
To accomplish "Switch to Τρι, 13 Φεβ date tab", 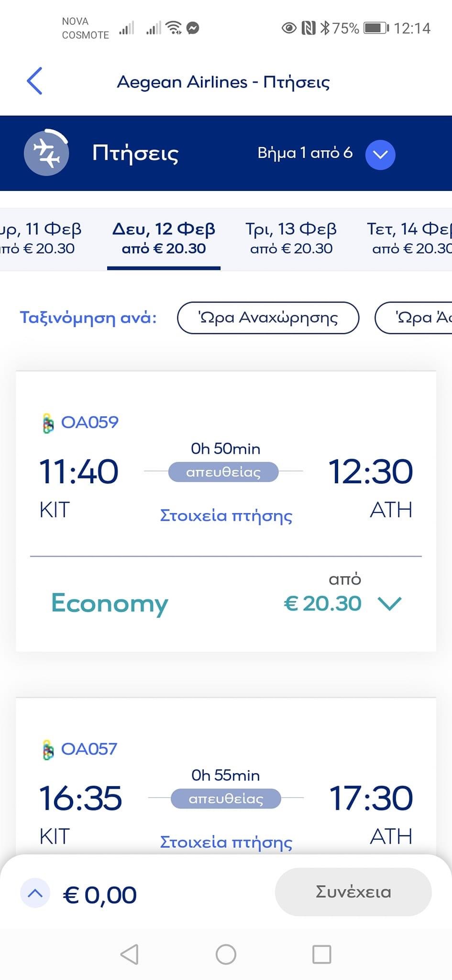I will coord(291,238).
